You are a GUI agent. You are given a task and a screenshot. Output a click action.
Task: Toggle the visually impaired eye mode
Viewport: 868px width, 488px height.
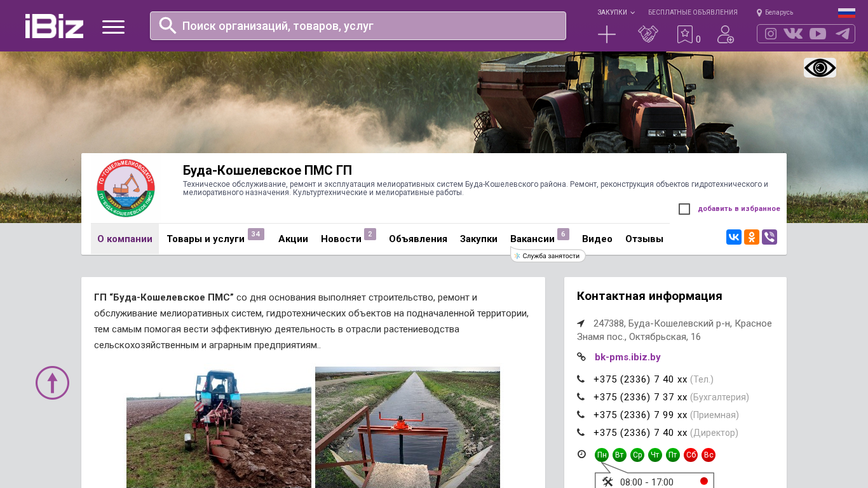tap(820, 68)
